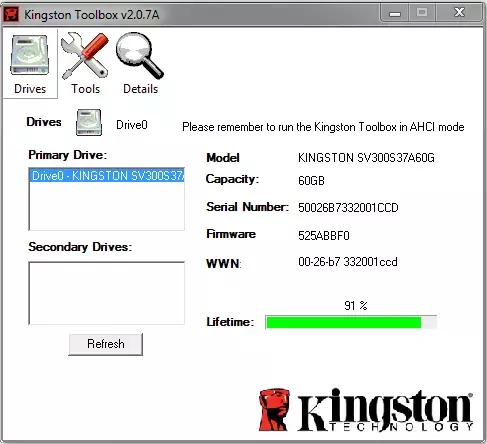Click the serial number 50026B7332001CCD
This screenshot has width=487, height=444.
tap(348, 208)
